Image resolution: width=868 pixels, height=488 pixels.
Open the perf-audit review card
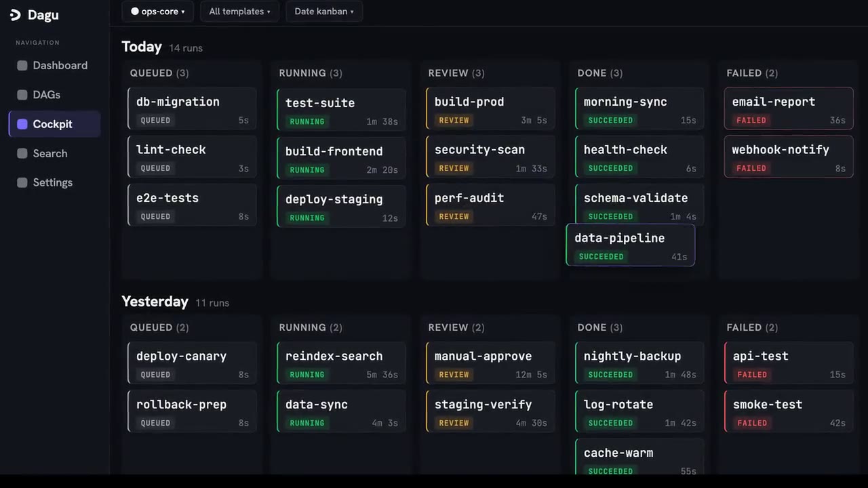click(490, 205)
